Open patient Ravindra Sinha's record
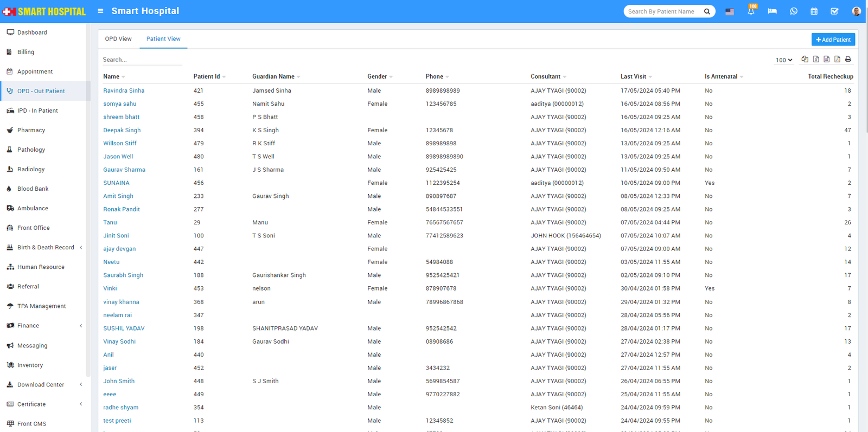The height and width of the screenshot is (432, 868). (x=124, y=91)
